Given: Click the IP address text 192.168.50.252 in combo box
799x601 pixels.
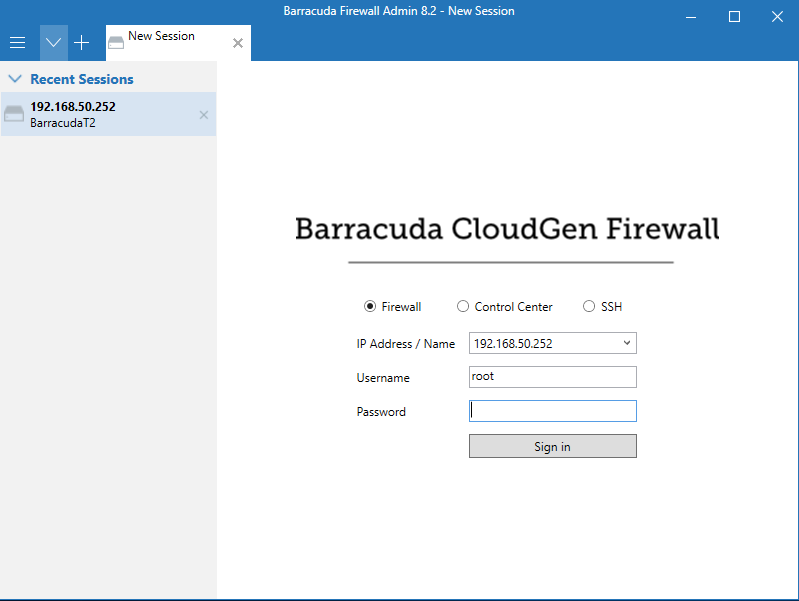Looking at the screenshot, I should tap(513, 344).
